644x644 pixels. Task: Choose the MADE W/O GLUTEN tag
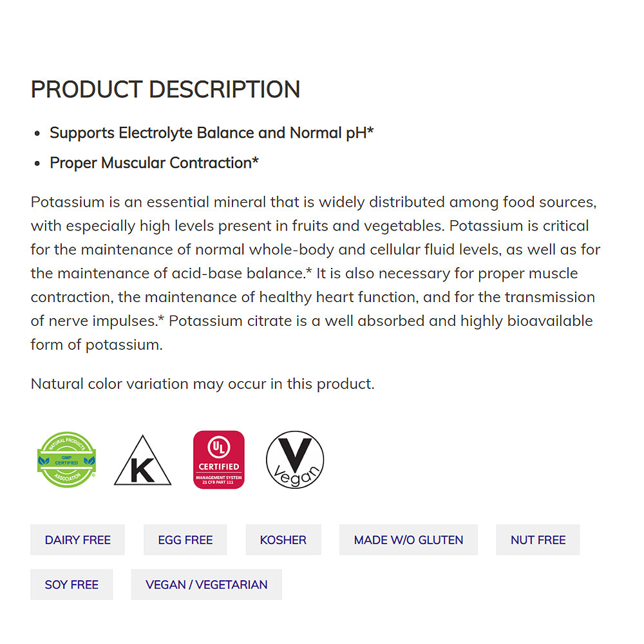click(408, 540)
